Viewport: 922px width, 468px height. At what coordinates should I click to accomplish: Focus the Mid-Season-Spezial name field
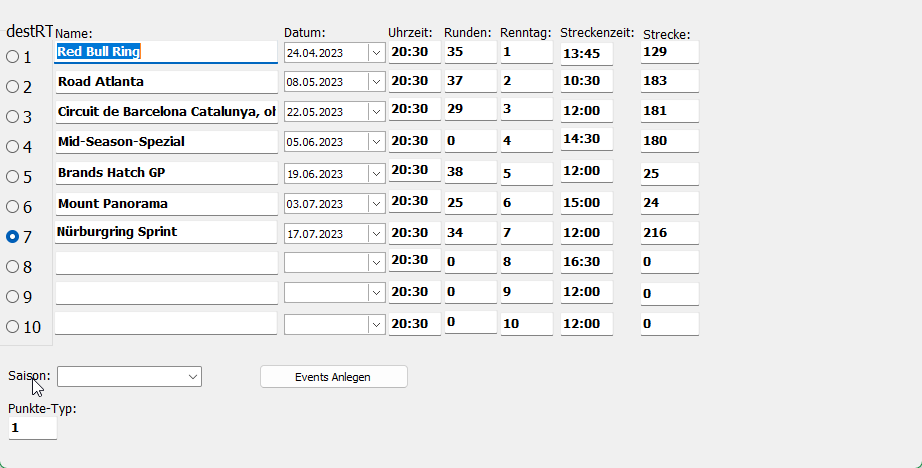[166, 141]
